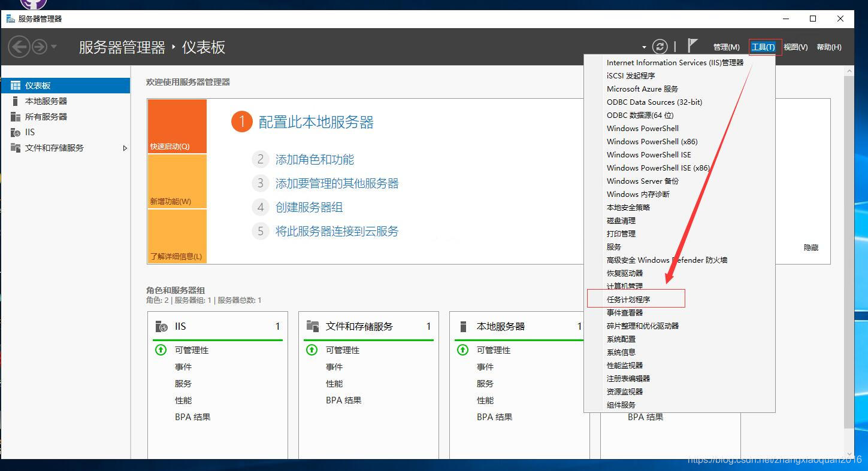This screenshot has height=471, width=868.
Task: Click 事件 in the IIS tile
Action: 183,367
